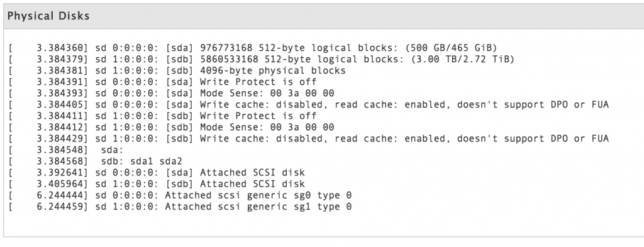Screen dimensions: 644x247
Task: Click the sdb 5860533168 logical blocks line
Action: tap(261, 60)
